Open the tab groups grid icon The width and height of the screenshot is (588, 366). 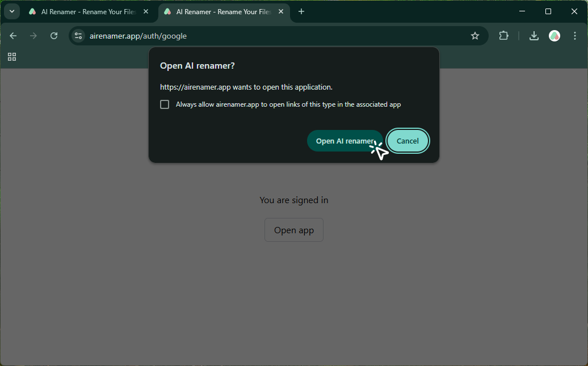(11, 57)
